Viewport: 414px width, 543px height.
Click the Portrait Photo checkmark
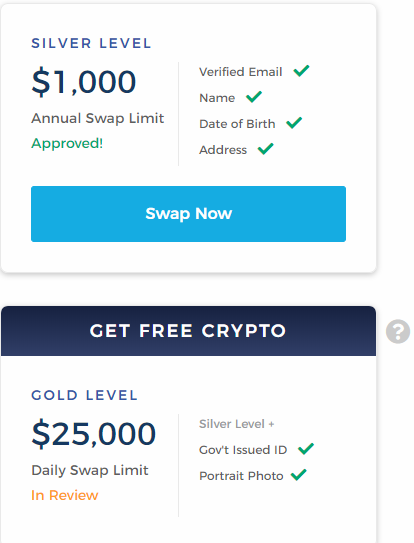pyautogui.click(x=299, y=475)
